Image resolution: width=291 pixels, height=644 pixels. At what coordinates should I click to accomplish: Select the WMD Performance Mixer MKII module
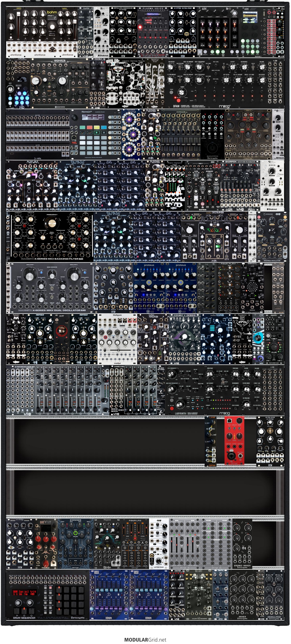click(58, 390)
